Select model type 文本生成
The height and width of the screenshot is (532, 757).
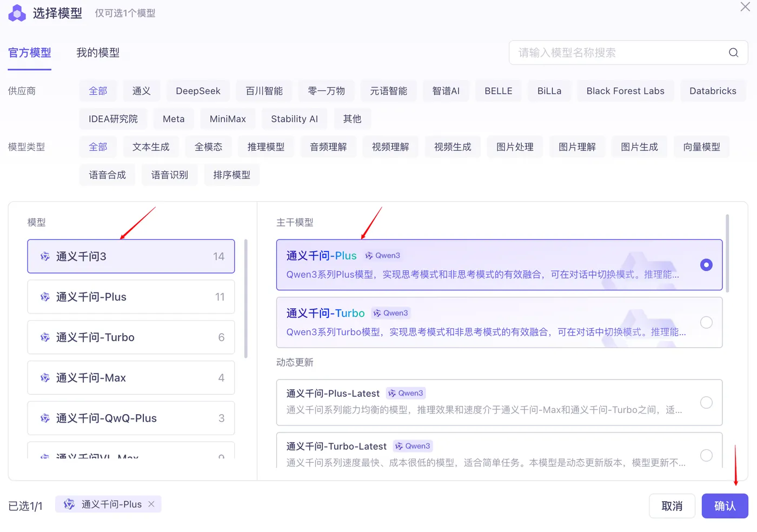(x=151, y=147)
